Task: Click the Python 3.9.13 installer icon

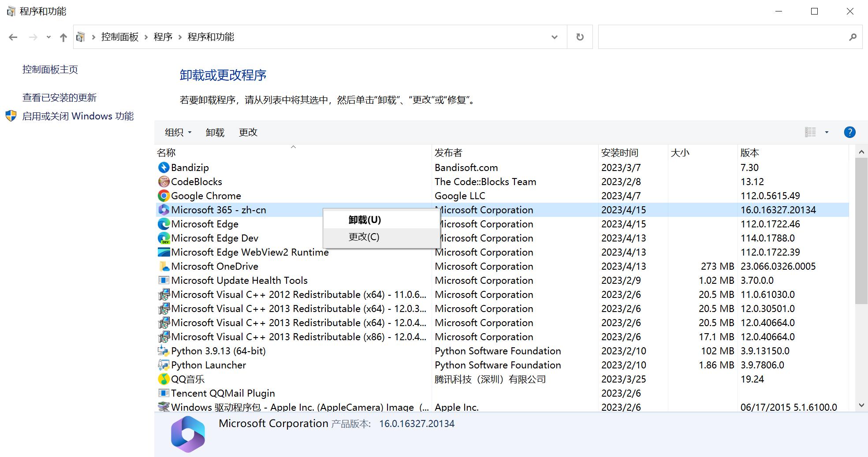Action: tap(164, 351)
